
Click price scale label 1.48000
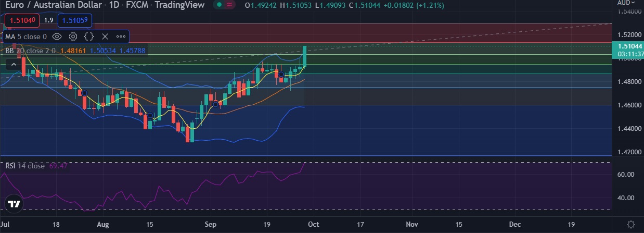(x=629, y=82)
